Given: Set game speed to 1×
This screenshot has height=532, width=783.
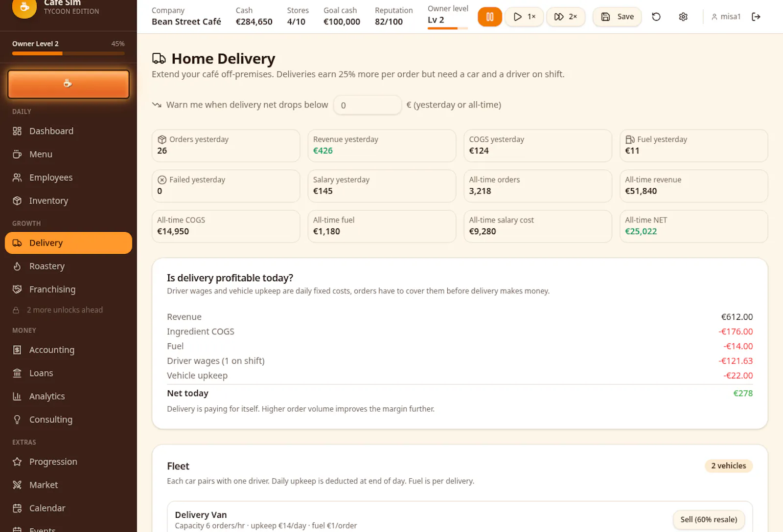Looking at the screenshot, I should coord(524,17).
